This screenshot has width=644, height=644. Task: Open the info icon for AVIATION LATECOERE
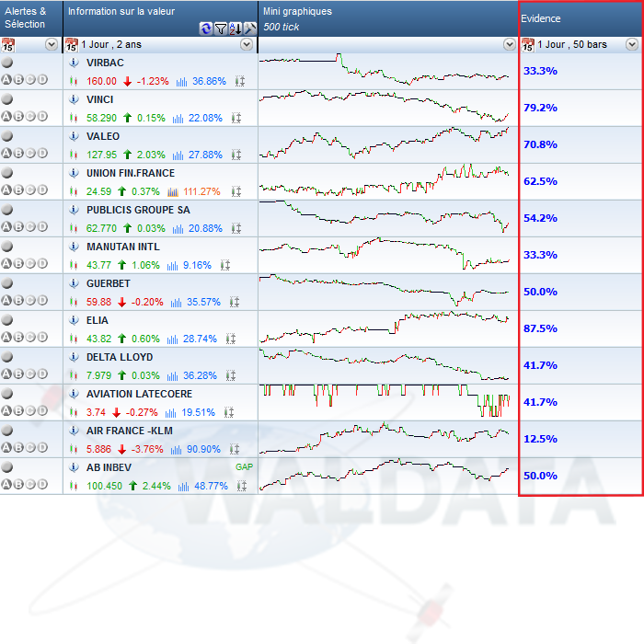point(74,394)
